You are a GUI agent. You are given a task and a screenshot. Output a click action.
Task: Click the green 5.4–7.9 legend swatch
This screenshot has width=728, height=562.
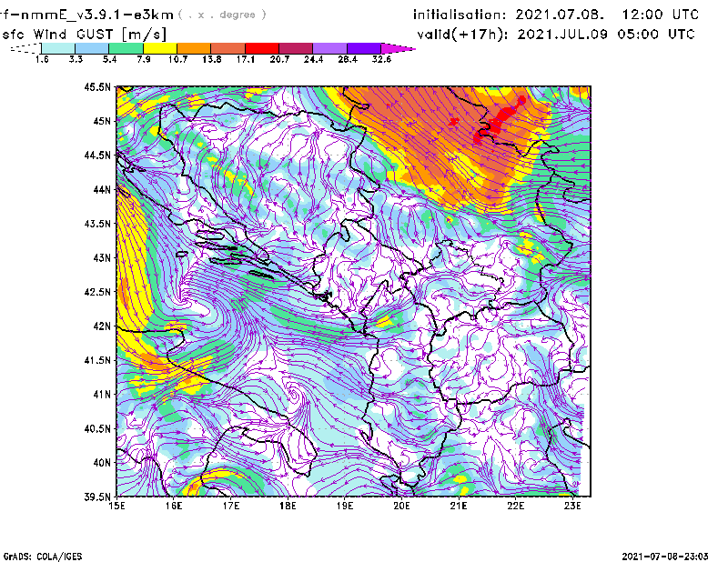[x=126, y=48]
